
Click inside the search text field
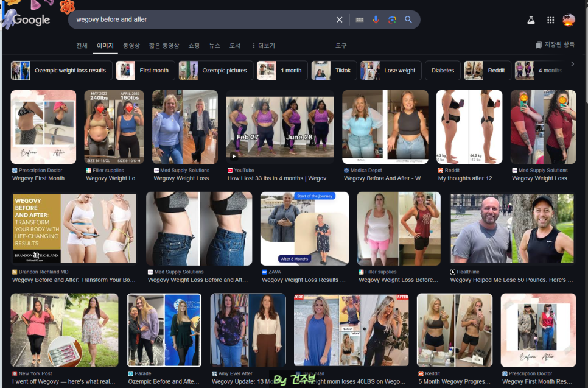click(203, 19)
